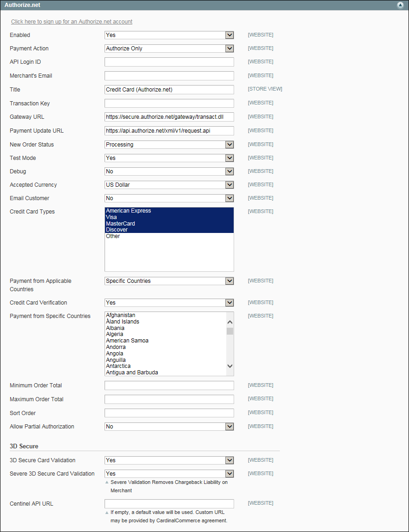This screenshot has height=532, width=409.
Task: Click the countries list scroll-up arrow
Action: click(230, 322)
